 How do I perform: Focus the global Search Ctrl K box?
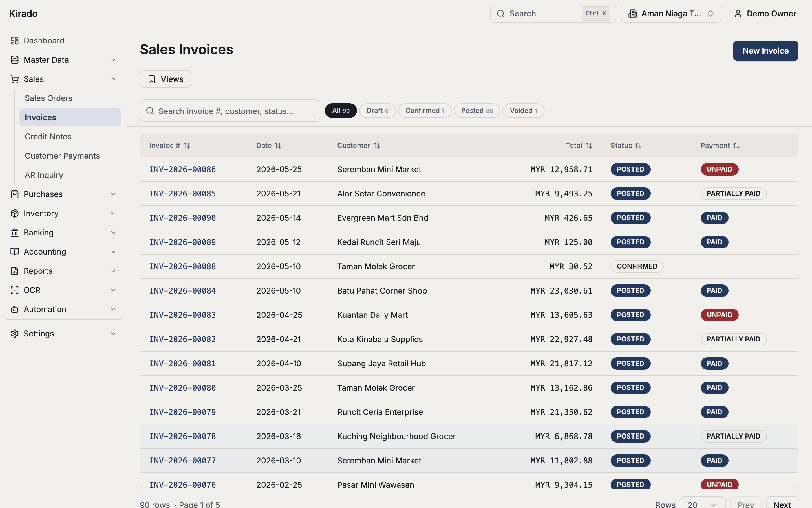553,14
